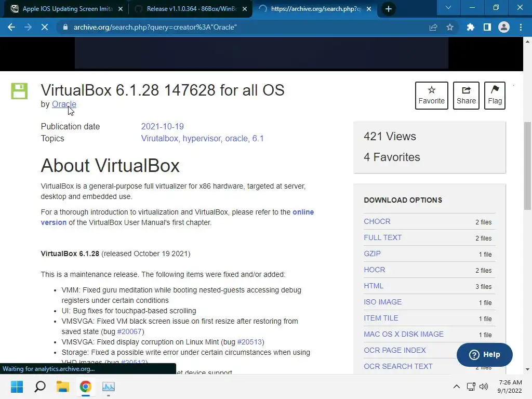Click the Share button
This screenshot has width=532, height=399.
click(x=466, y=96)
